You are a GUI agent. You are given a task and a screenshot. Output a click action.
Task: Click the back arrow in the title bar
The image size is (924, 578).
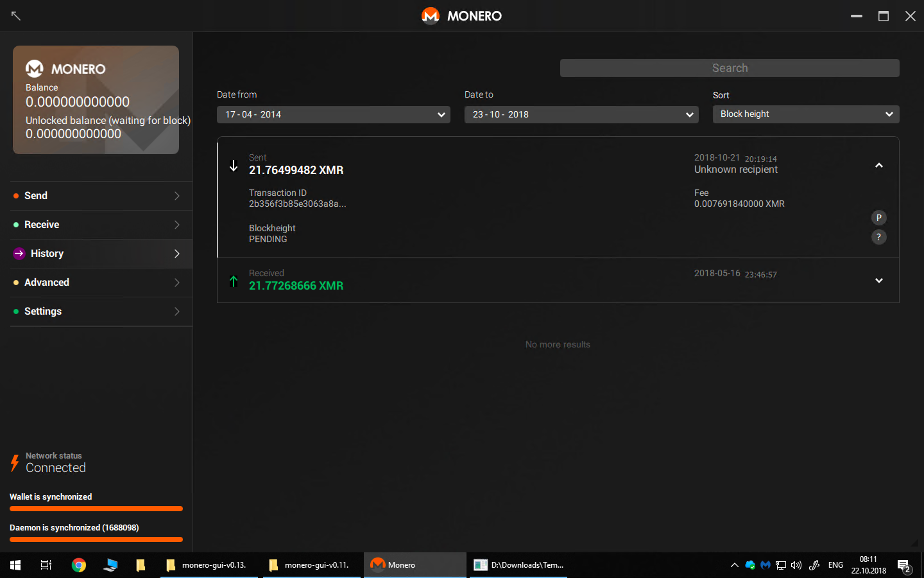pyautogui.click(x=16, y=15)
